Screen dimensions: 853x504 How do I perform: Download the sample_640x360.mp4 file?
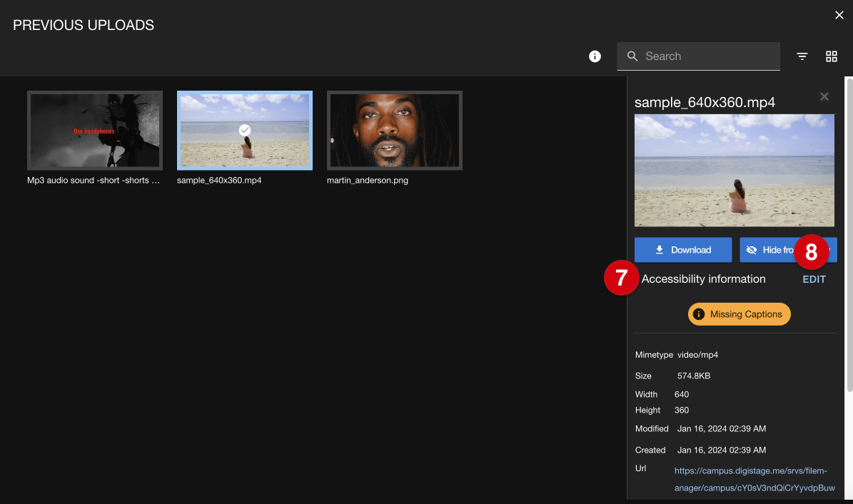coord(683,250)
